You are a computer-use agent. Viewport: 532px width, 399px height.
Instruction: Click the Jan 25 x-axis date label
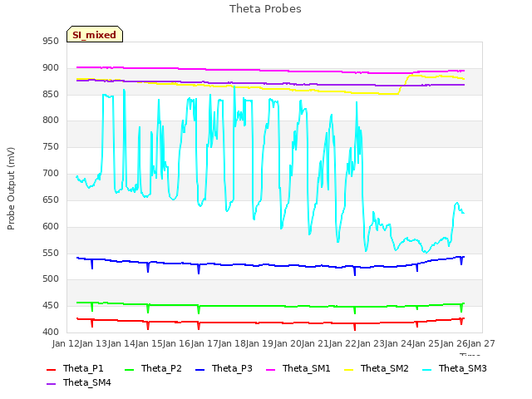click(426, 343)
